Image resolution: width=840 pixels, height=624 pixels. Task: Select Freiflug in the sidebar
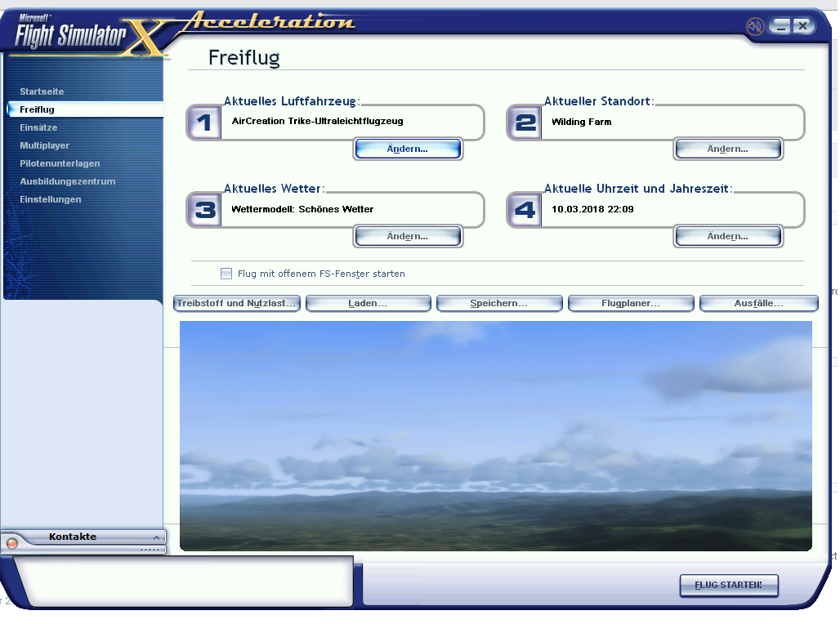[86, 109]
